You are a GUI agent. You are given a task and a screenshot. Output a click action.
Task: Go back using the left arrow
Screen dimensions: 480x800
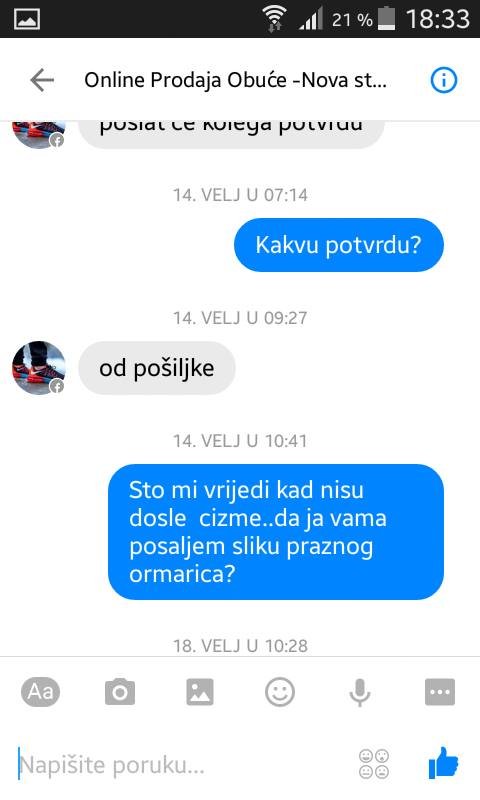(x=42, y=80)
